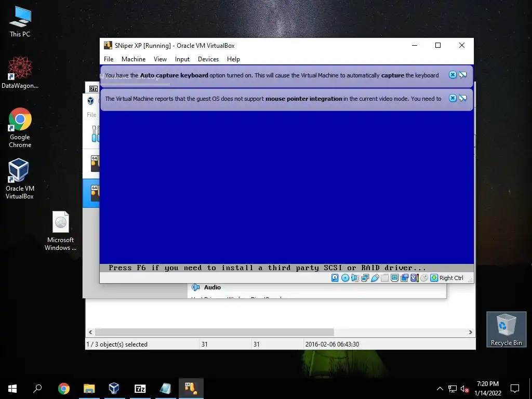532x399 pixels.
Task: Dismiss the mouse pointer integration notification
Action: 453,98
